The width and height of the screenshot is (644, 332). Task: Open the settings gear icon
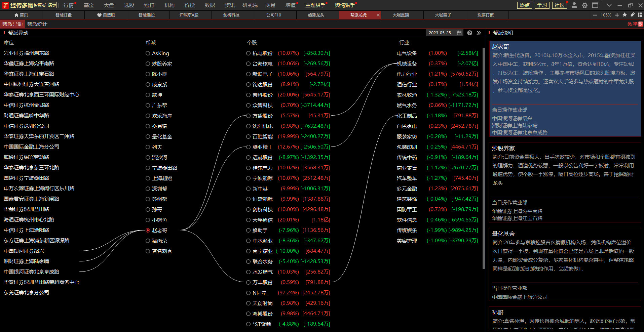(585, 5)
